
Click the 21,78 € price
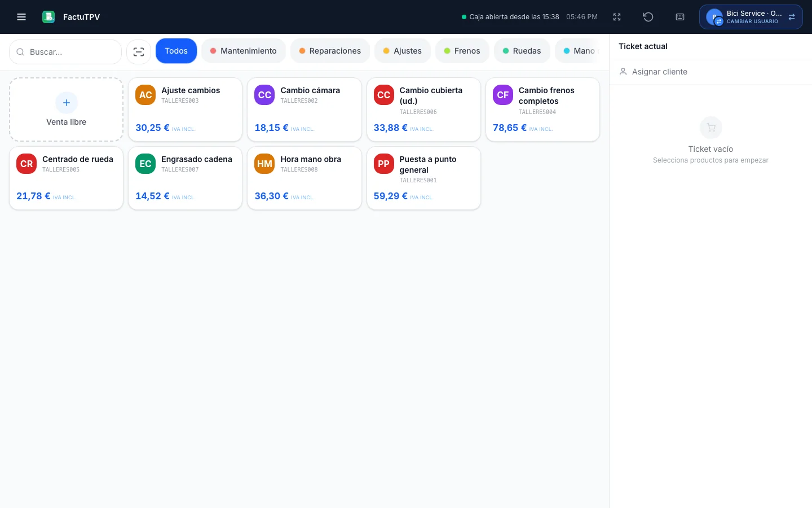point(33,196)
